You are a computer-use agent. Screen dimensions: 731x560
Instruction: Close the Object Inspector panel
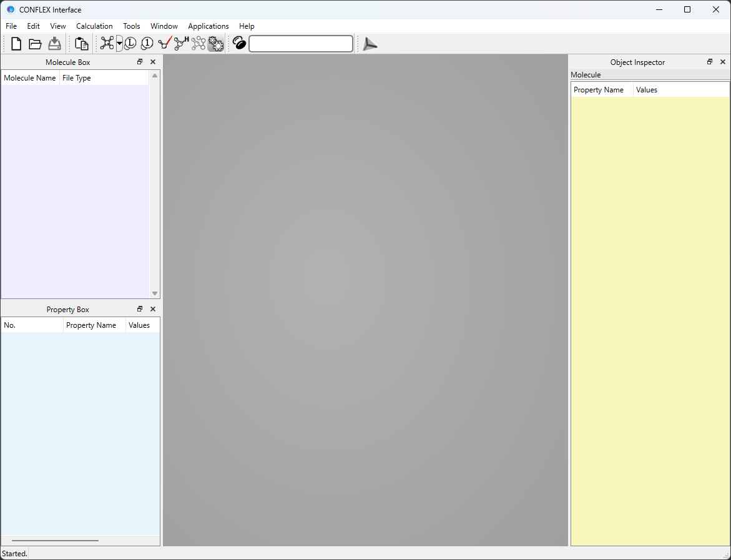(722, 62)
